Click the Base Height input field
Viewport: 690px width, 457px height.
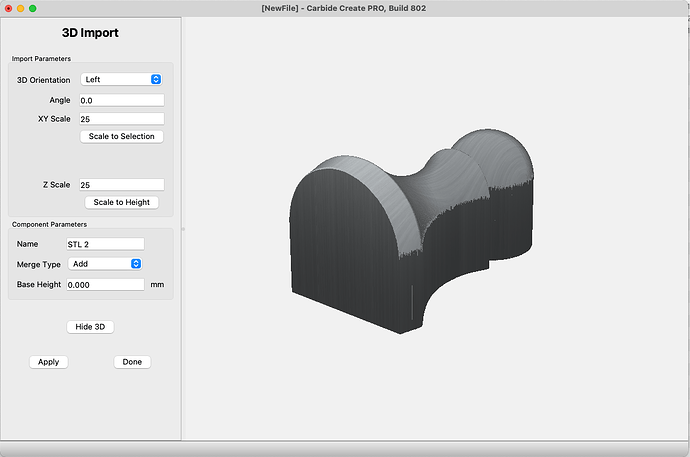[105, 285]
